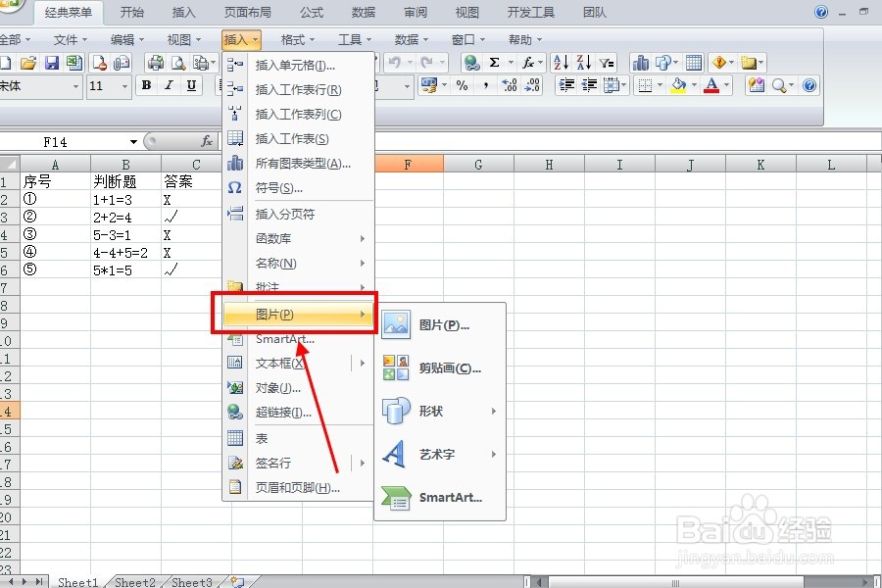Select the Sheet3 worksheet tab
Viewport: 882px width, 588px height.
point(191,581)
